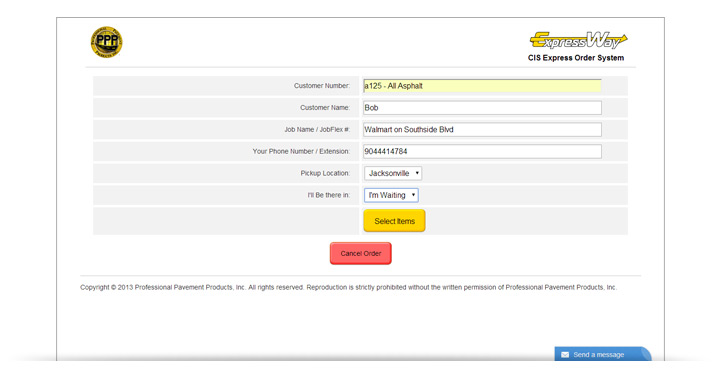This screenshot has width=720, height=375.
Task: Click Your Phone Number / Extension label
Action: pyautogui.click(x=301, y=151)
